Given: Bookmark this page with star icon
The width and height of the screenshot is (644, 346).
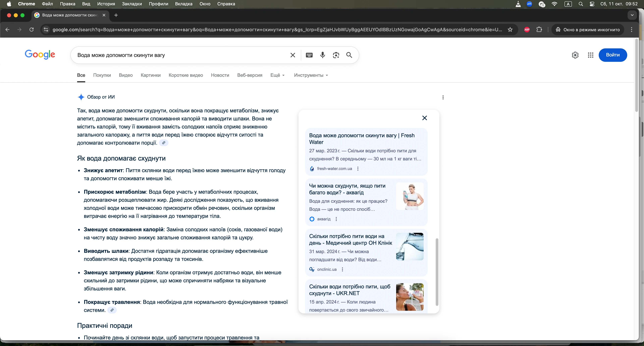Looking at the screenshot, I should (x=510, y=30).
